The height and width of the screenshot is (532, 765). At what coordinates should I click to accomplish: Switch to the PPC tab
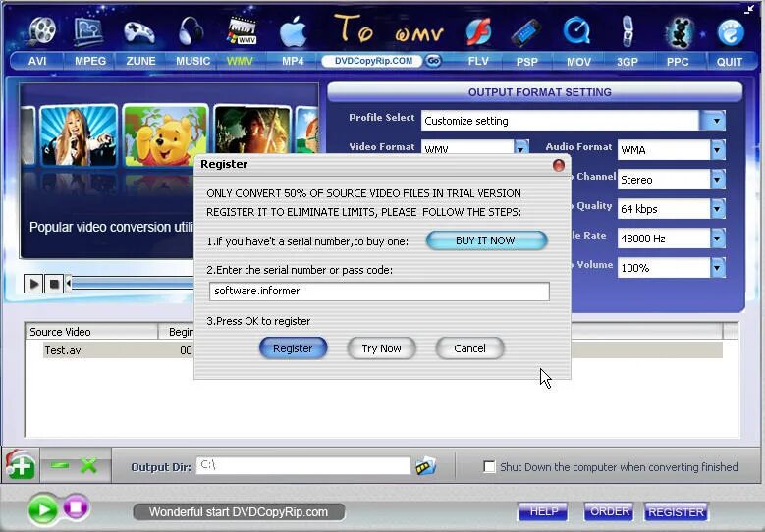click(x=678, y=62)
